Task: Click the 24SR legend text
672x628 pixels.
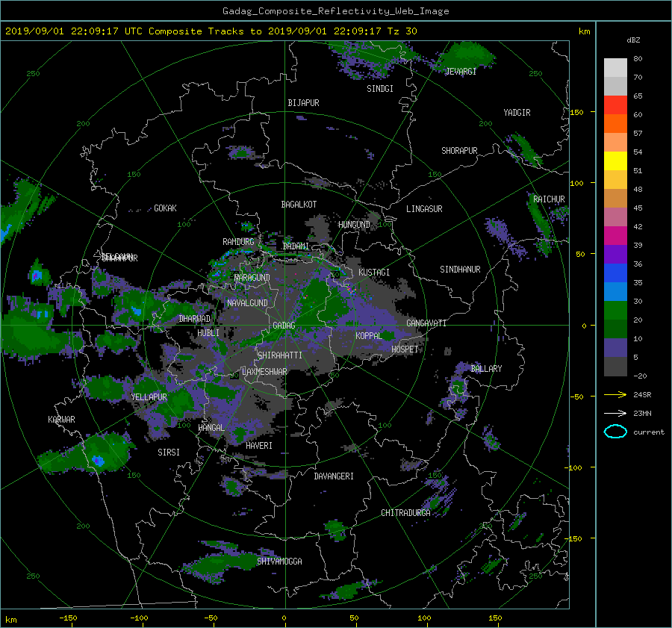Action: pos(642,394)
